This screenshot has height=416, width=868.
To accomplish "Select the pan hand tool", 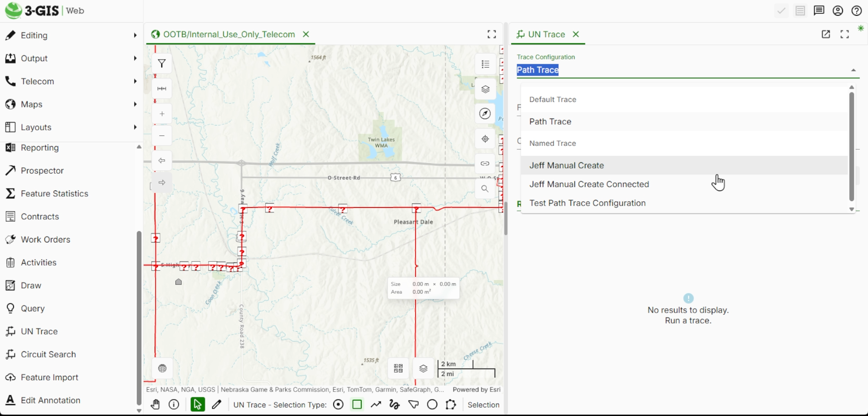I will click(x=155, y=404).
